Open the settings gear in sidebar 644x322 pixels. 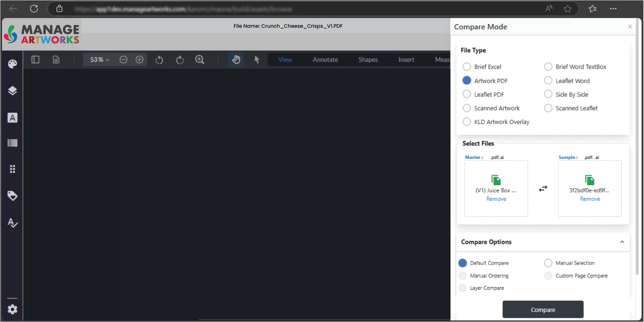(x=13, y=309)
